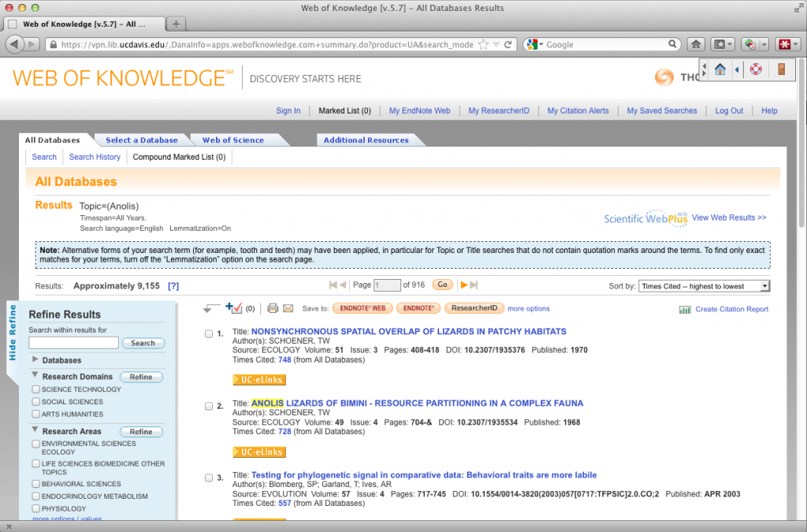This screenshot has width=807, height=532.
Task: Click the red asterisk extension icon
Action: coord(784,44)
